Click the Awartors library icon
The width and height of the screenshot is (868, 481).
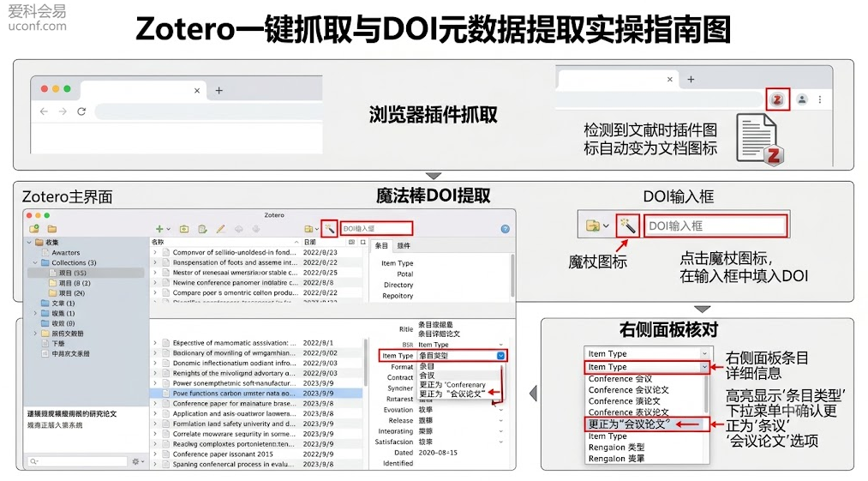tap(46, 253)
